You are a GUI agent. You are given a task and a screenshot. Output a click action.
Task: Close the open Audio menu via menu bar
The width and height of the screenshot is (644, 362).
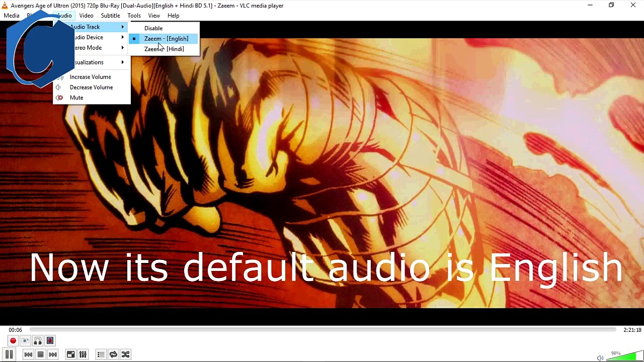tap(65, 16)
